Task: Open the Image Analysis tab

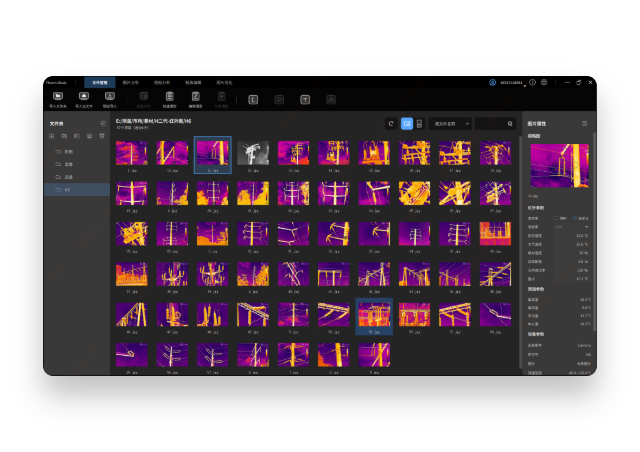Action: pyautogui.click(x=130, y=82)
